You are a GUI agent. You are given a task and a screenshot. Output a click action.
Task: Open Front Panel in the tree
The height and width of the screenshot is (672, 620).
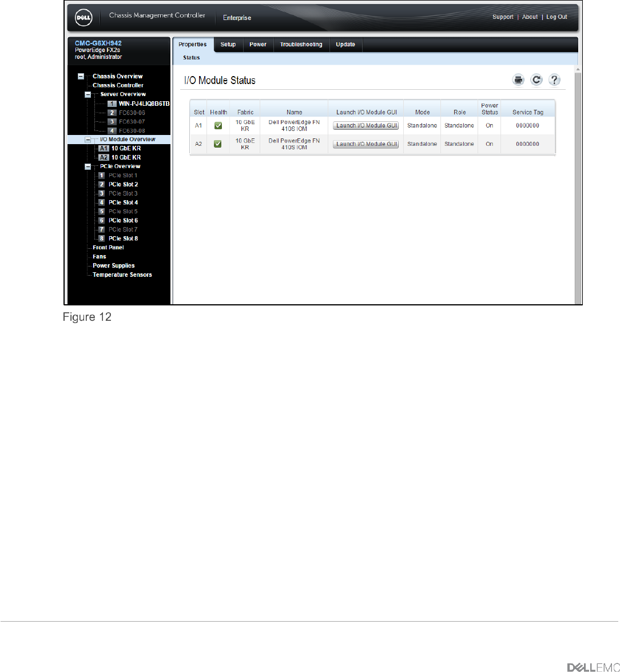109,247
